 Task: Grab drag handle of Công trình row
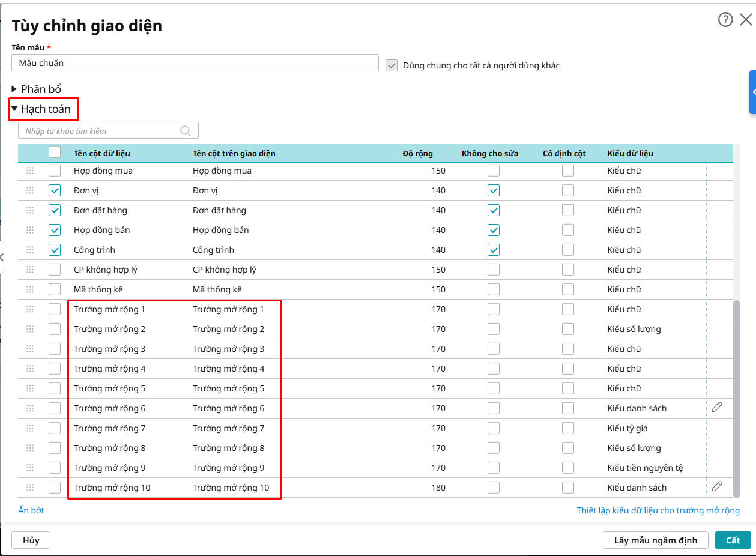[x=30, y=250]
